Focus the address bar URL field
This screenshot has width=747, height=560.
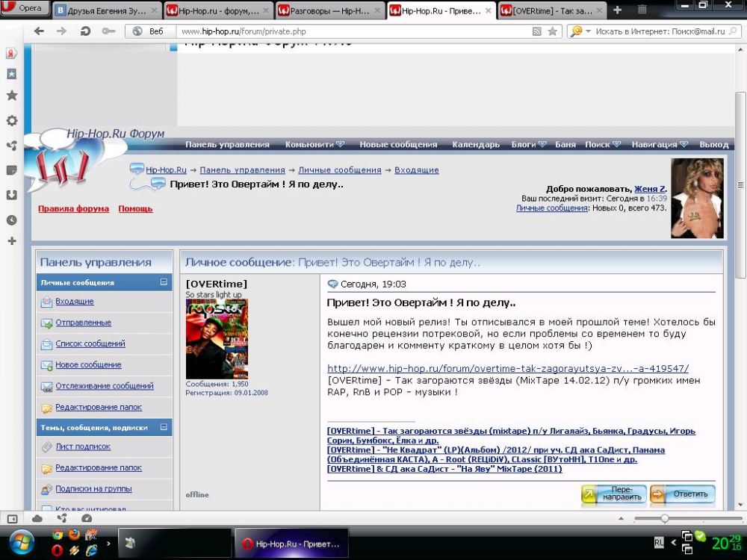(354, 31)
